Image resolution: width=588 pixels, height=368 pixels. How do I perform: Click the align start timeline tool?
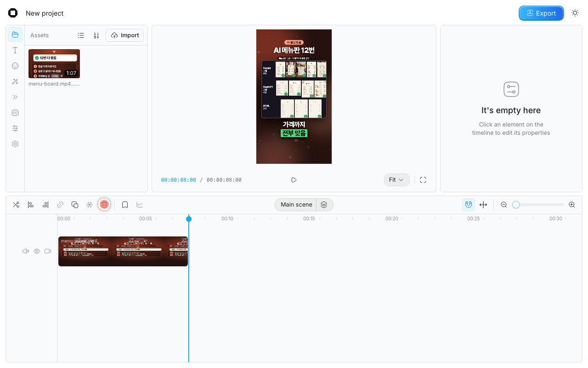pos(31,205)
